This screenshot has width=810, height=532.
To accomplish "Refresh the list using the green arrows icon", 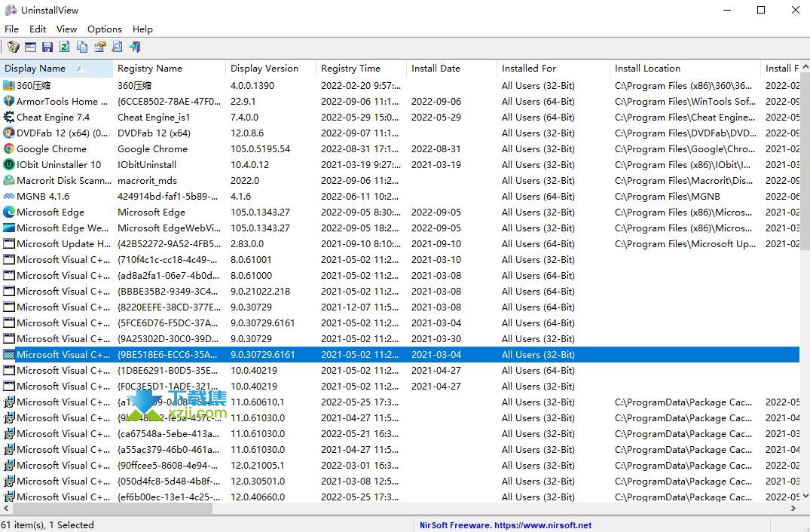I will [65, 47].
